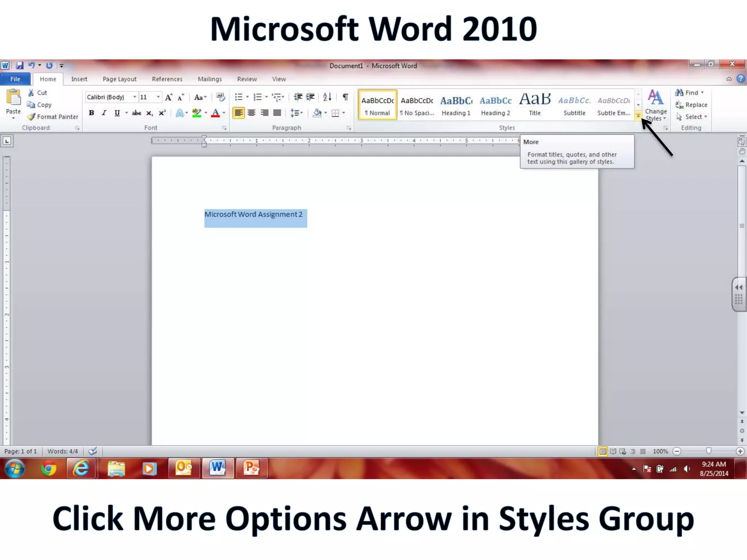Toggle Italic formatting
The image size is (747, 560).
104,113
